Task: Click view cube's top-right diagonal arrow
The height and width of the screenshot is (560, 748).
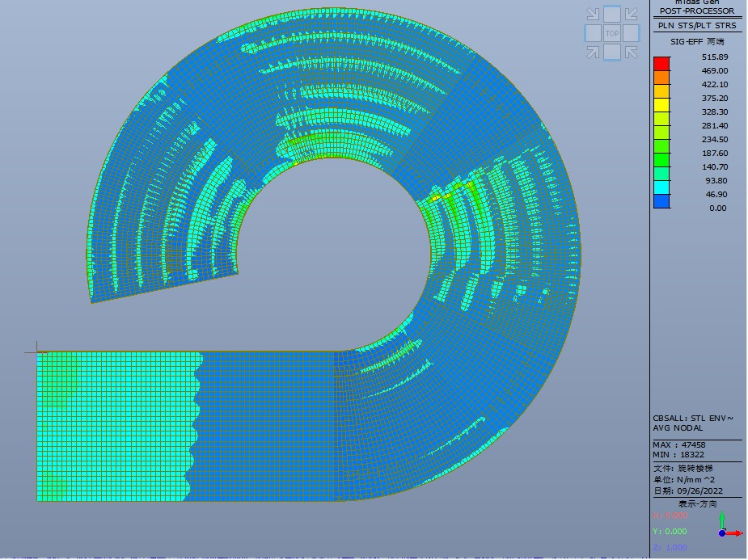Action: pyautogui.click(x=631, y=15)
